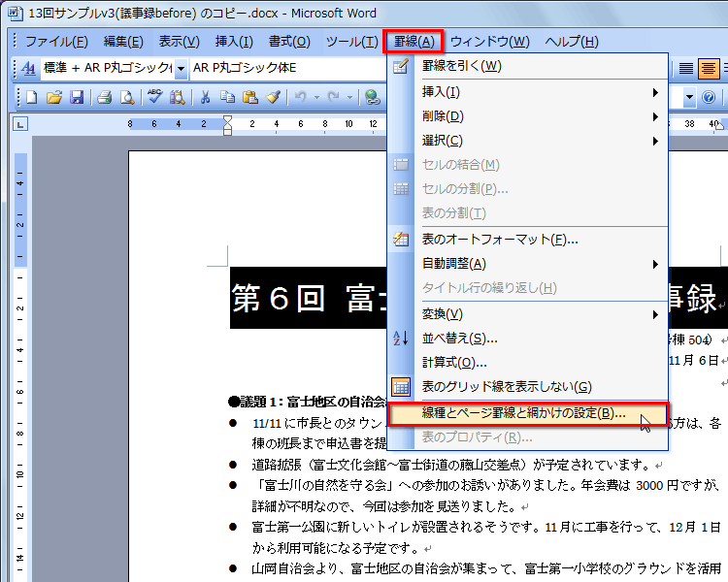Toggle center alignment icon
This screenshot has width=728, height=582.
[708, 69]
